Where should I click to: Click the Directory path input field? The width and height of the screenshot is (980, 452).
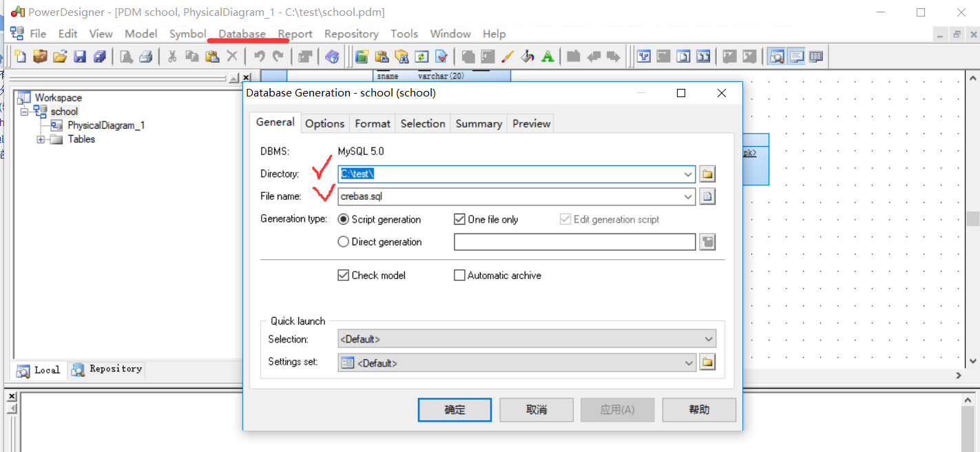[x=516, y=174]
